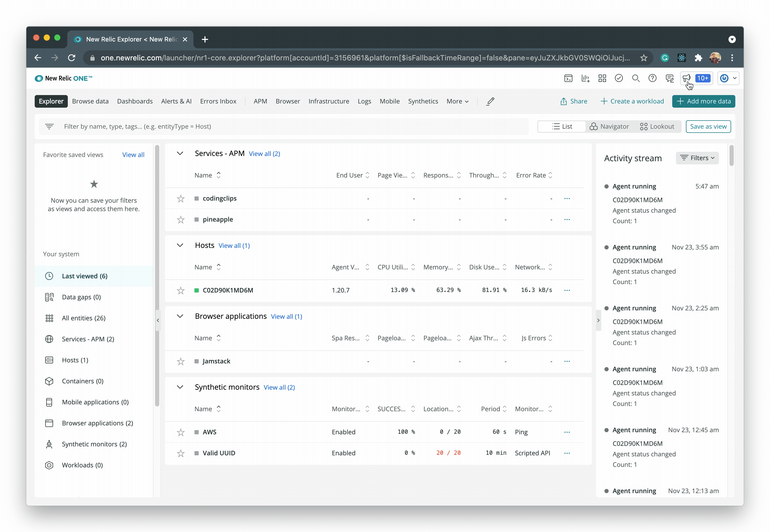Open the Activity stream Filters dropdown

point(697,158)
